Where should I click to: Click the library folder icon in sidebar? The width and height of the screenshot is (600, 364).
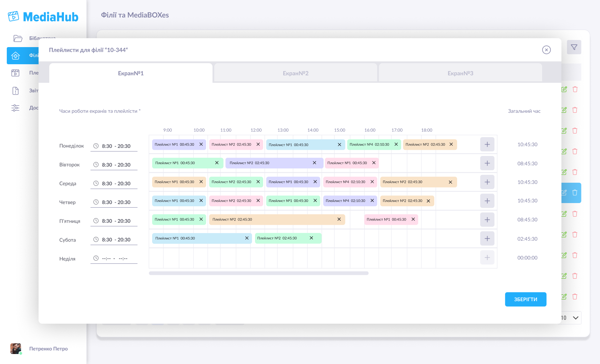pos(18,38)
